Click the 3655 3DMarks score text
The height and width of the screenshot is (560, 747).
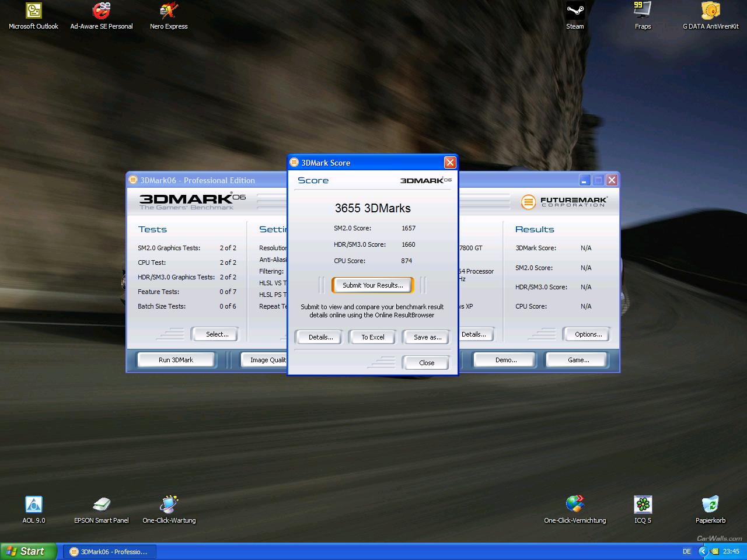tap(372, 208)
